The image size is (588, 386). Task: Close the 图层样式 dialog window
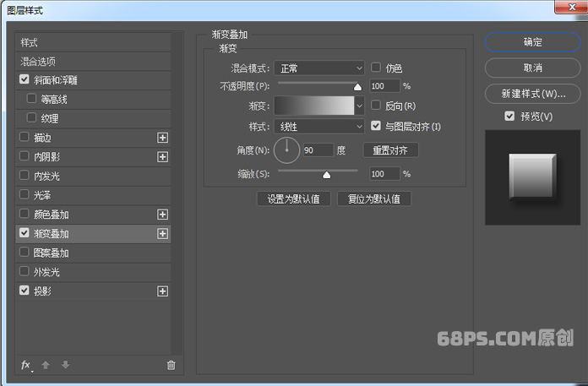tap(572, 7)
